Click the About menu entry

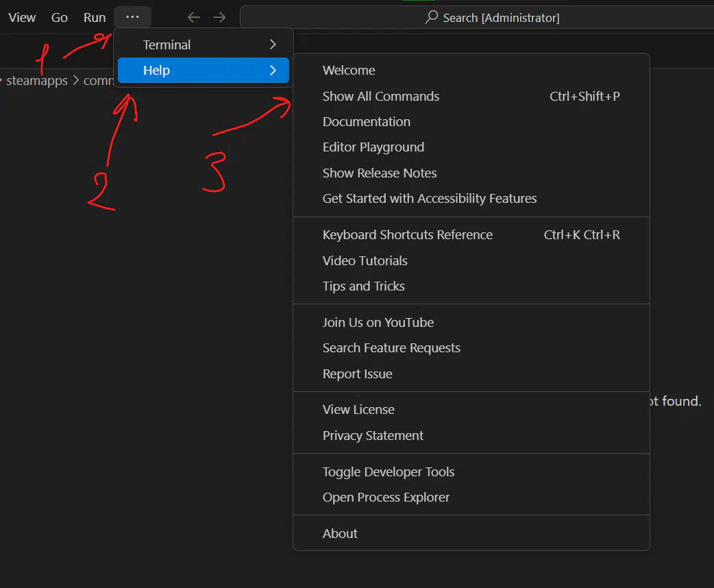(340, 534)
